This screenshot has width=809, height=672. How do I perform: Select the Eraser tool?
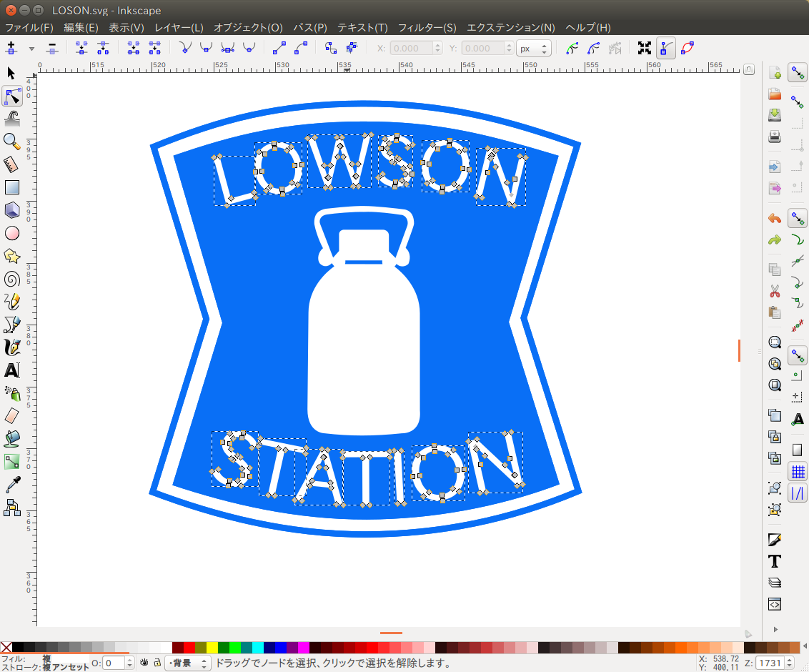pos(12,416)
